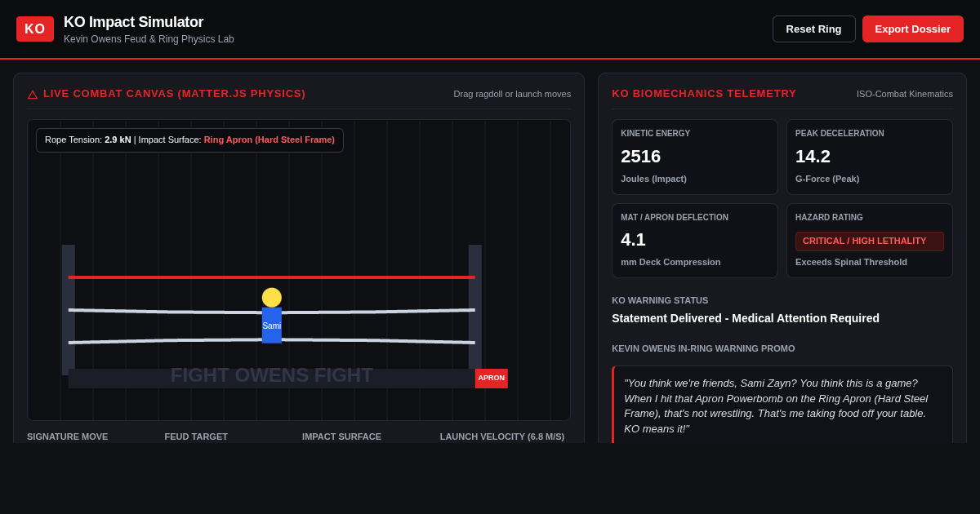The height and width of the screenshot is (514, 980).
Task: Click the red APRON block
Action: (492, 379)
